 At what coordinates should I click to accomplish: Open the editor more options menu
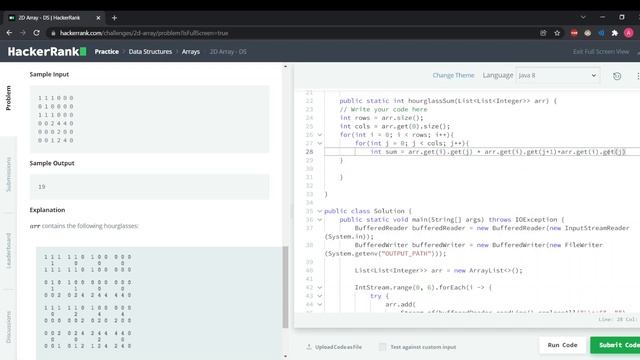[637, 76]
